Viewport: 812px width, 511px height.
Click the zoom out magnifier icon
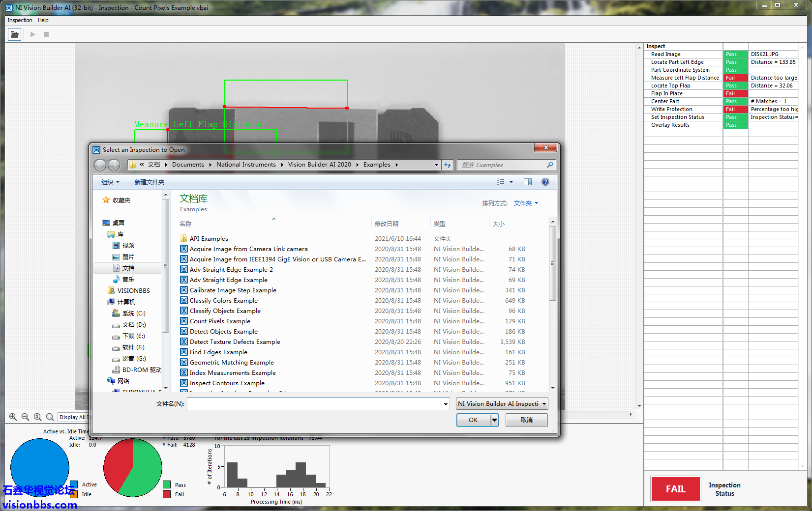point(25,417)
